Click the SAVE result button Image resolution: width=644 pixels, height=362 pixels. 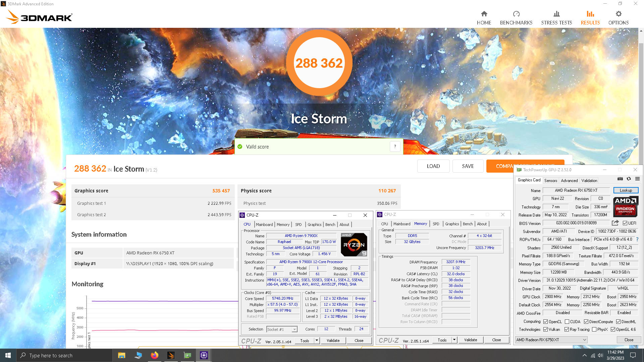click(468, 166)
